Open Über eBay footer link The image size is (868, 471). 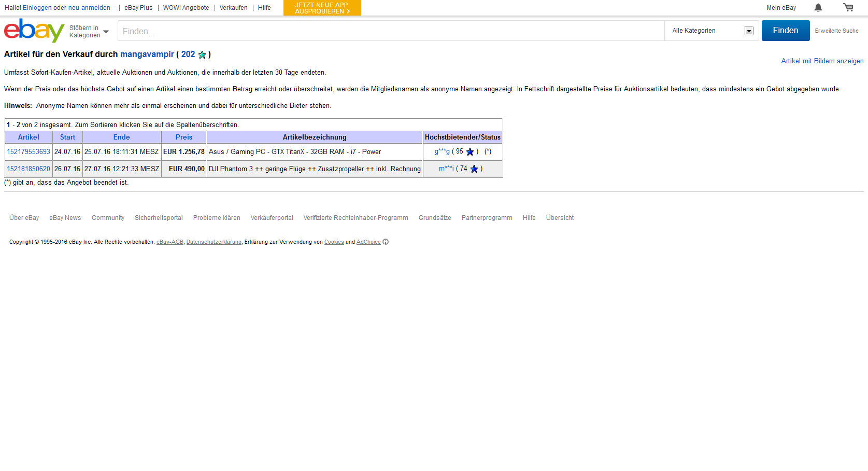pos(24,218)
